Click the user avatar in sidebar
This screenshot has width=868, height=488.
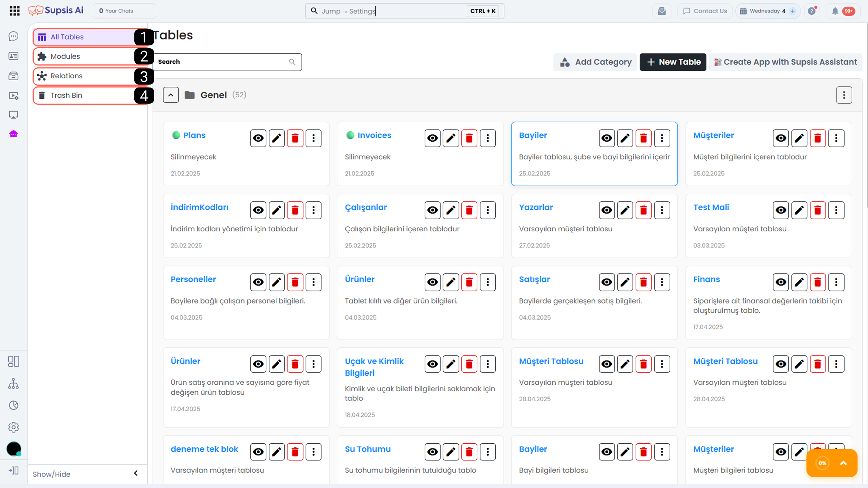[14, 449]
